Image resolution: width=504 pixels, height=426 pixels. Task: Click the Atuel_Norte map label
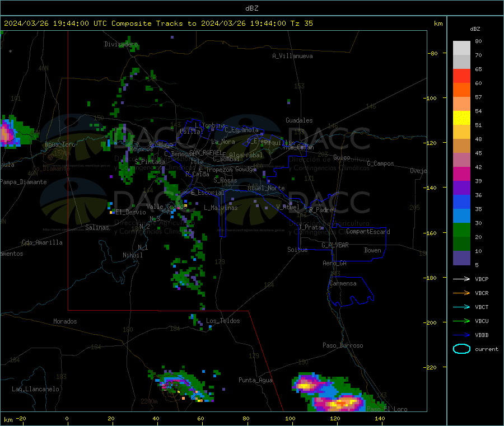tap(266, 188)
